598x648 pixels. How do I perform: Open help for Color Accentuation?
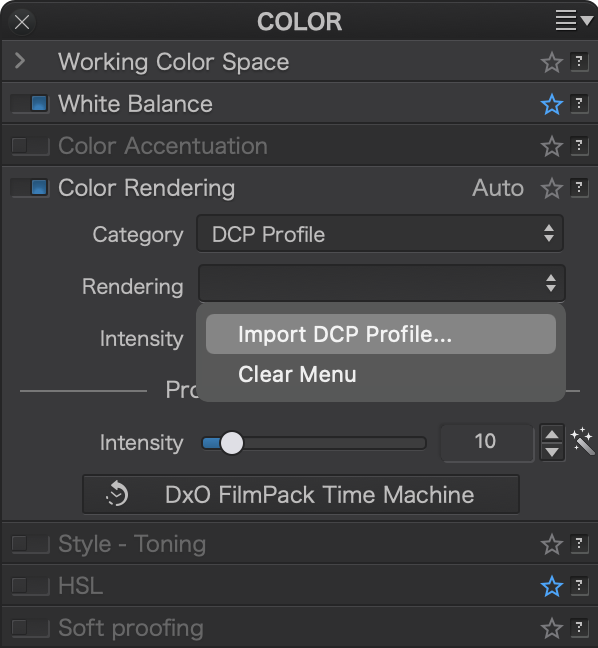pyautogui.click(x=579, y=145)
